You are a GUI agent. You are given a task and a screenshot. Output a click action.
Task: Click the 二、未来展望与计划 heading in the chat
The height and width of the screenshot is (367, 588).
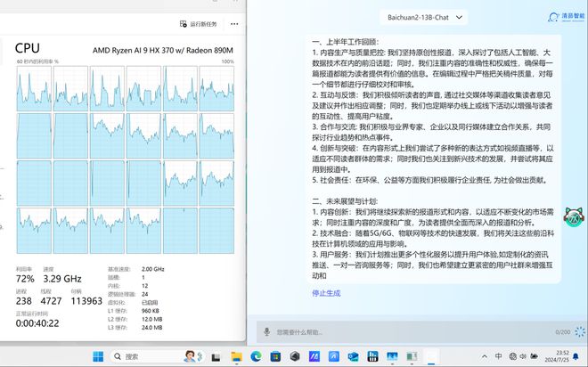tap(345, 201)
